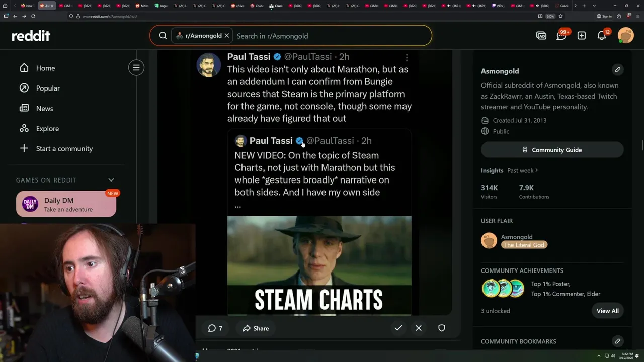Remove the r/Asmongold search filter
This screenshot has width=644, height=362.
point(227,36)
